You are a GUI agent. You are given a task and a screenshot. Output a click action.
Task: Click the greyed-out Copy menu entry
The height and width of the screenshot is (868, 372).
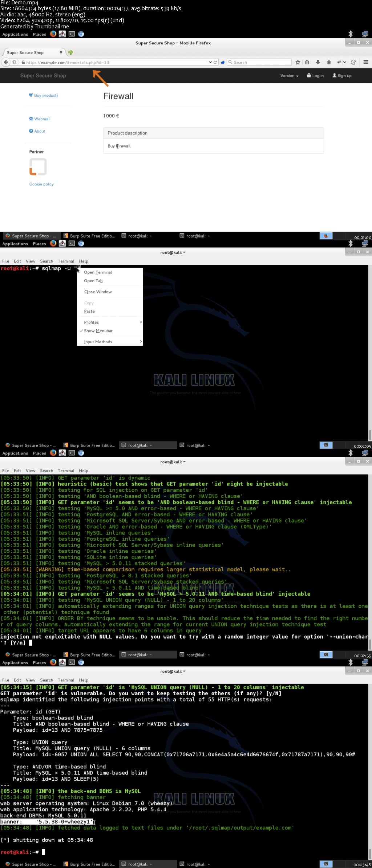(110, 303)
